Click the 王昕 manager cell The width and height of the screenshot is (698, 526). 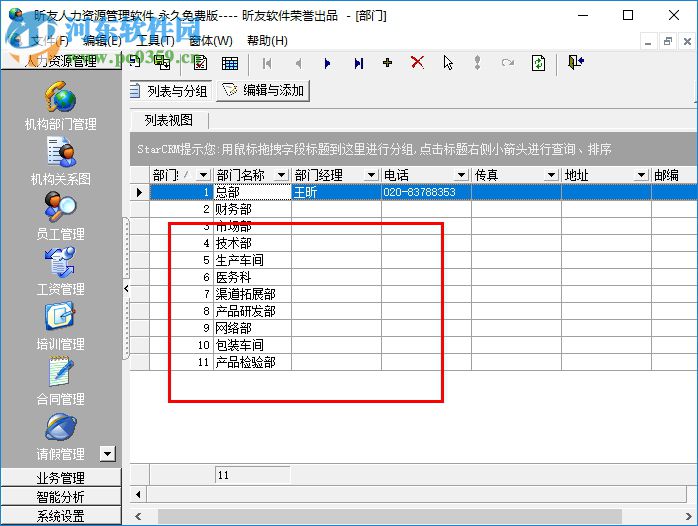pyautogui.click(x=336, y=192)
